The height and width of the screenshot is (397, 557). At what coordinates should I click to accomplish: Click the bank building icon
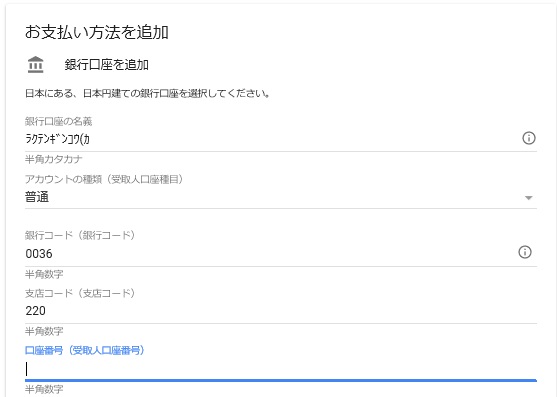click(x=36, y=65)
